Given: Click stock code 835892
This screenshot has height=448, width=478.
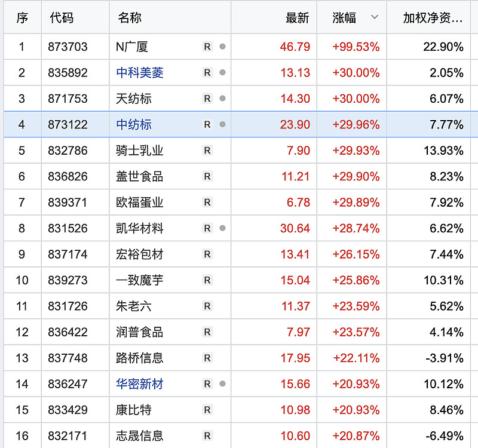Looking at the screenshot, I should tap(68, 72).
